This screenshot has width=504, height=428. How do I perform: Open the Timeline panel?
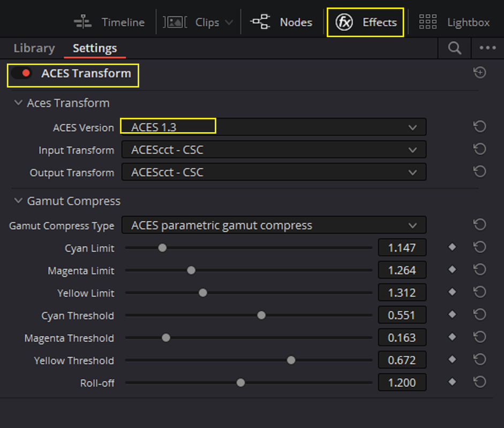(109, 22)
